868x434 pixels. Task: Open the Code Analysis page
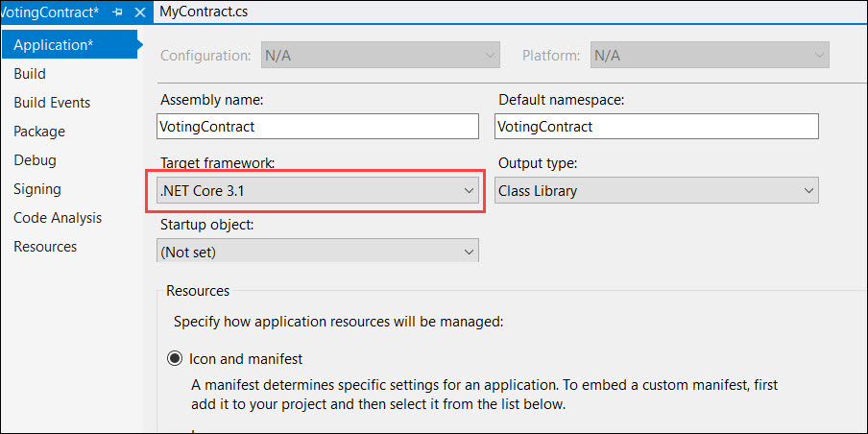[58, 218]
